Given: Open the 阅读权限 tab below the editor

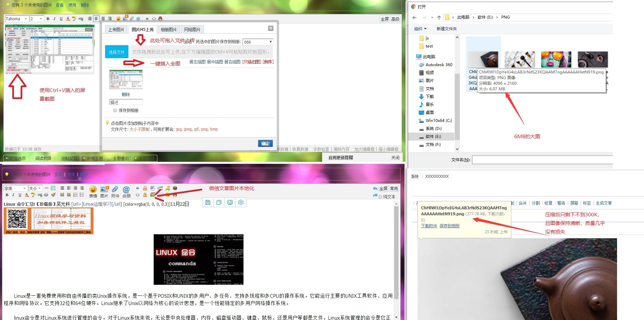Looking at the screenshot, I should pyautogui.click(x=41, y=159).
